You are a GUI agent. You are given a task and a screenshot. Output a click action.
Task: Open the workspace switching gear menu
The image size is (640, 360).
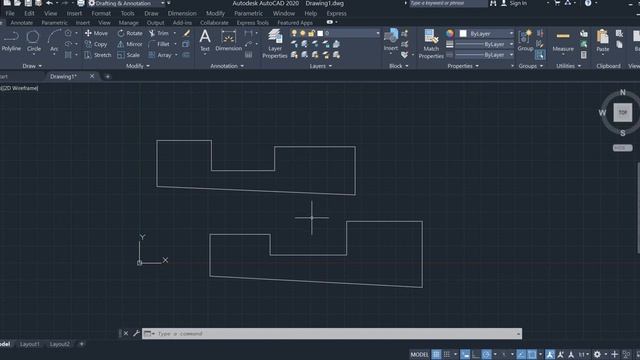point(597,354)
